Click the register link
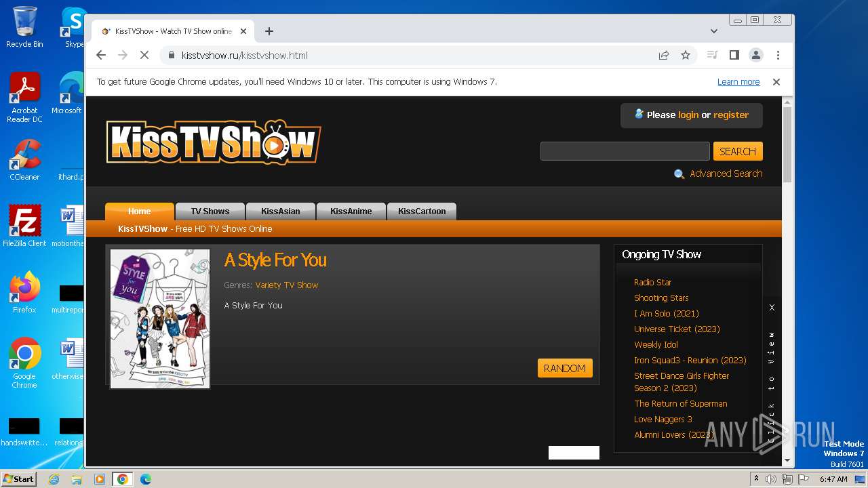868x488 pixels. pos(731,115)
